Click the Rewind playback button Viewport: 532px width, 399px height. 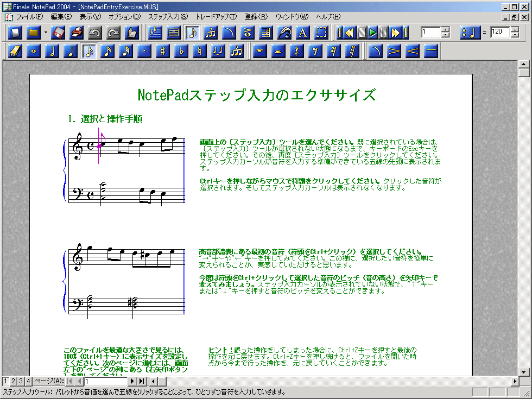pyautogui.click(x=350, y=33)
